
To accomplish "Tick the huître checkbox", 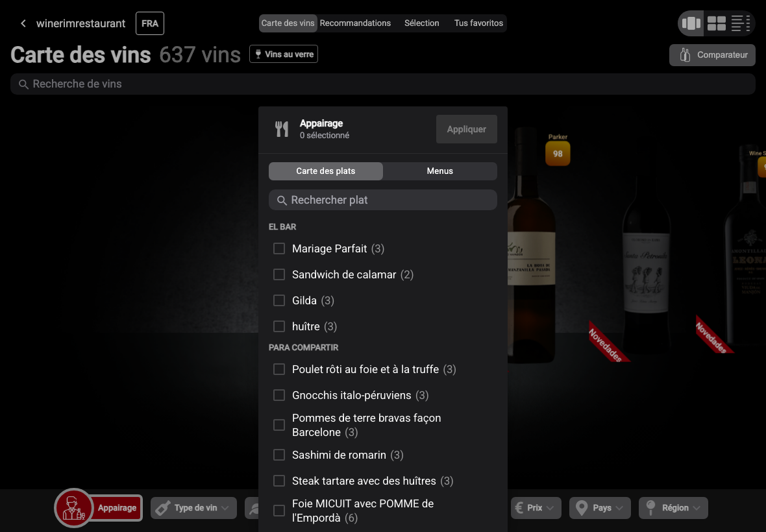I will click(279, 326).
